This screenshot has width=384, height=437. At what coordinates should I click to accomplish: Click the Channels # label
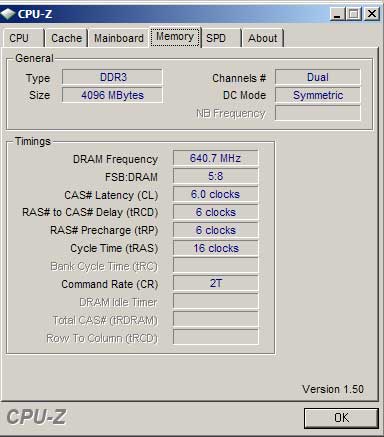click(239, 78)
